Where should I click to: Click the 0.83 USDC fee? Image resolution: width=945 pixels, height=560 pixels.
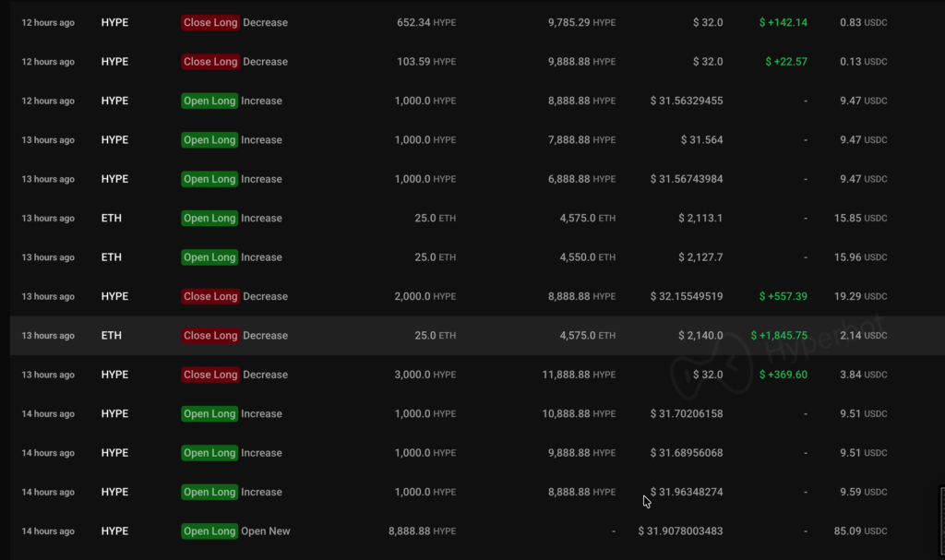(x=863, y=22)
